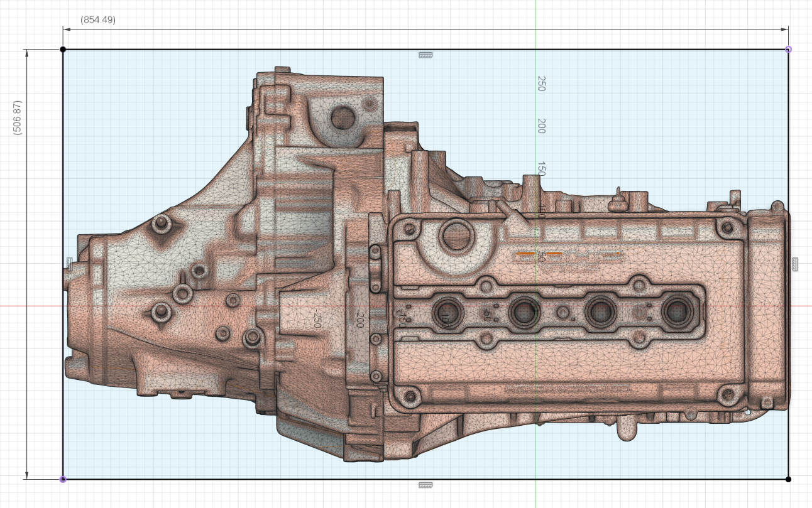Select the 854.49 width dimension label
This screenshot has width=812, height=508.
(x=98, y=20)
